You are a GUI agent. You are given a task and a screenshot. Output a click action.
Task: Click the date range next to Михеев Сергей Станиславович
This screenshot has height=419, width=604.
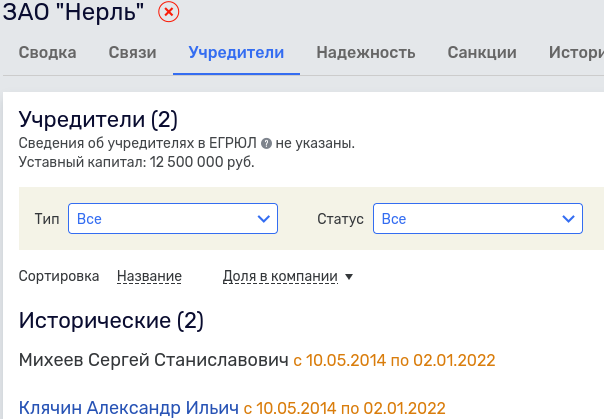pos(394,360)
